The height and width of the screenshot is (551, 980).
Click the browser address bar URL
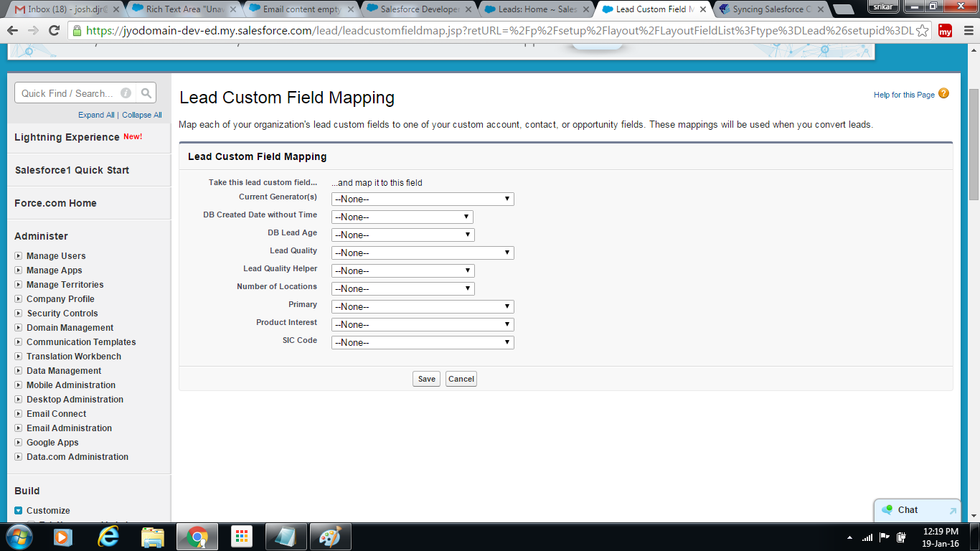[x=500, y=31]
